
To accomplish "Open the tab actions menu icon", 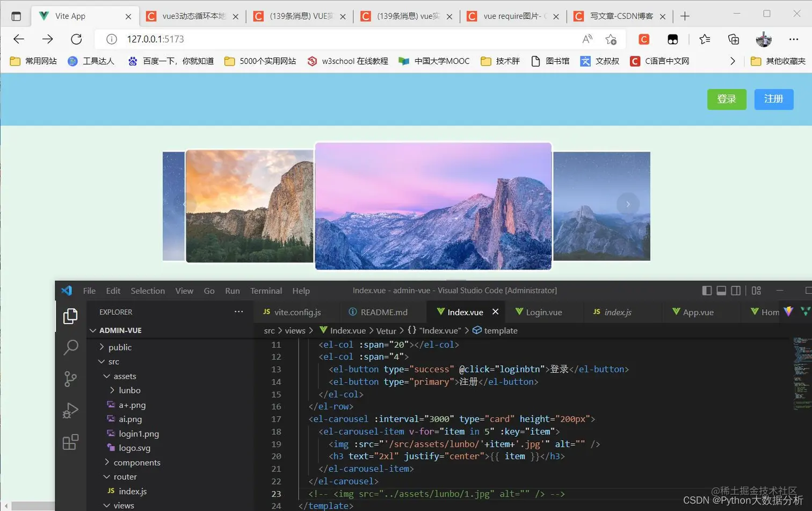I will click(16, 16).
